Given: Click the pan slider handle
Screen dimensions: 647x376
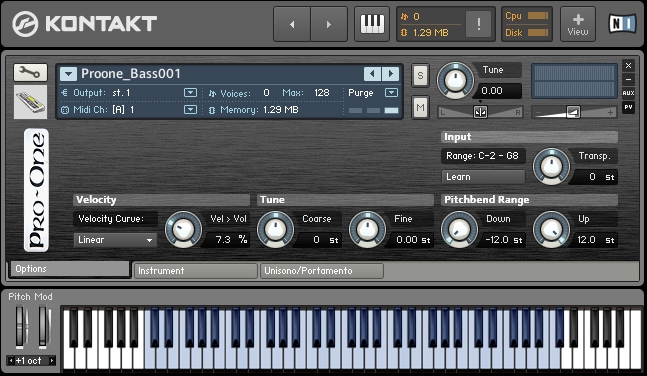Looking at the screenshot, I should coord(480,112).
